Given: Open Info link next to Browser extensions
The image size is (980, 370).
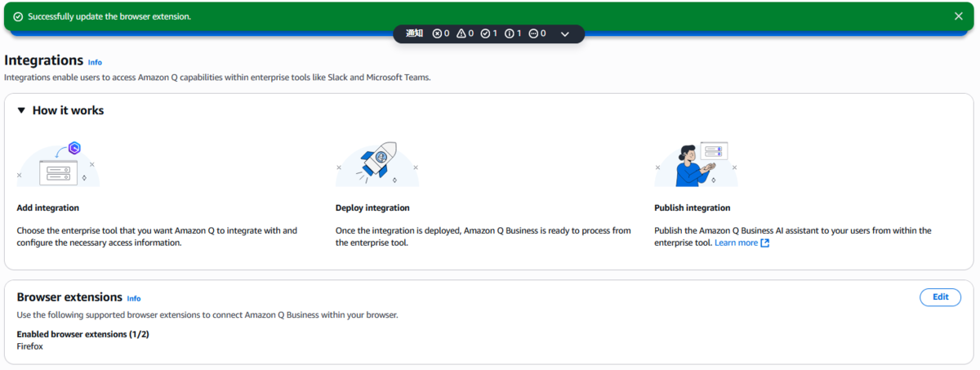Looking at the screenshot, I should (x=134, y=299).
